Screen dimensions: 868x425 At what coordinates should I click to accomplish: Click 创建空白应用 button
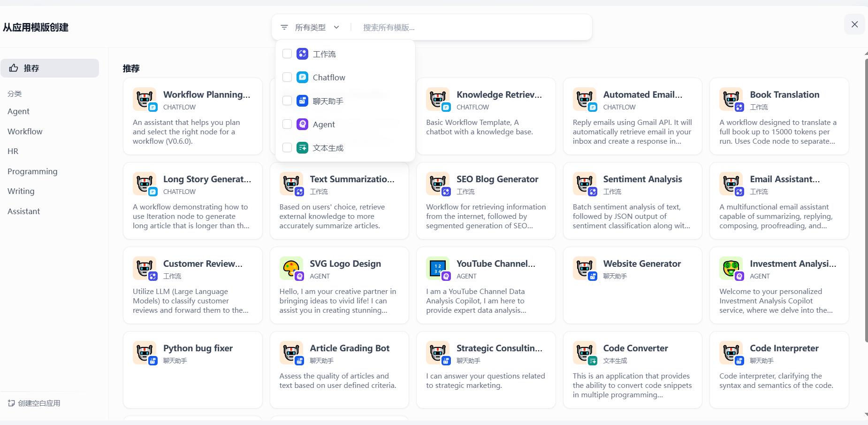[34, 403]
